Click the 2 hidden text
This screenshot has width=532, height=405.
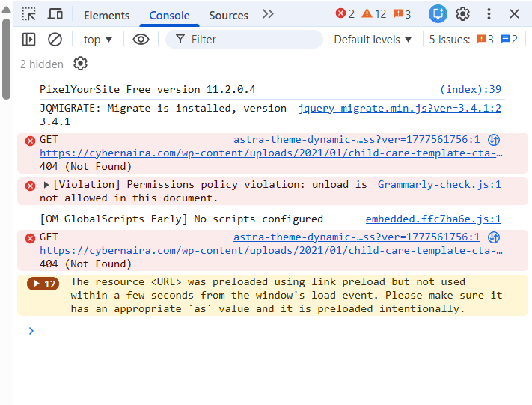click(41, 64)
